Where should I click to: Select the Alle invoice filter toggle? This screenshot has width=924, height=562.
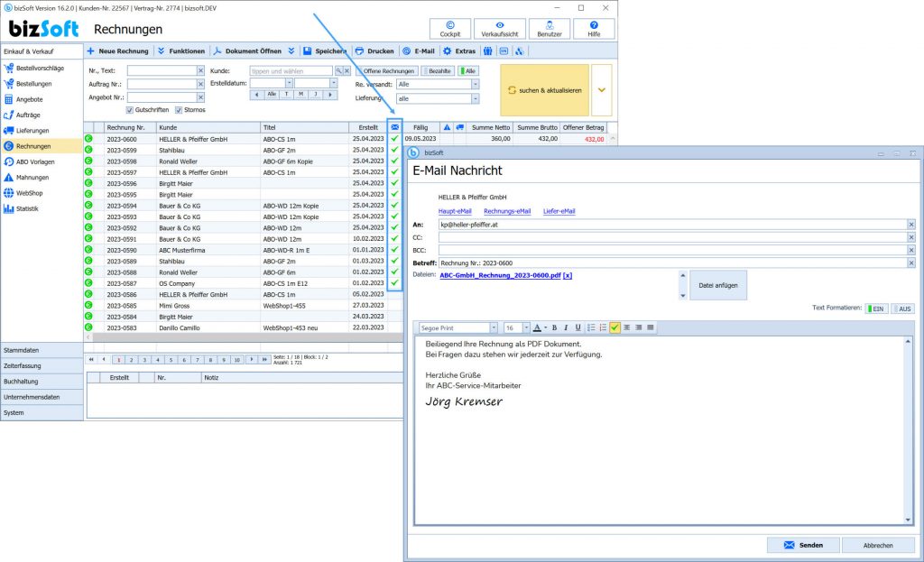(469, 71)
